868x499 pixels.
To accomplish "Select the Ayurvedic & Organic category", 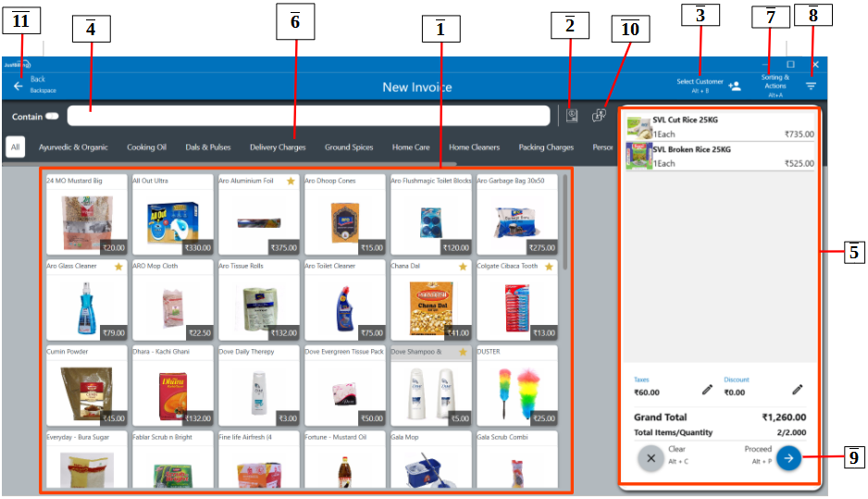I will point(73,147).
